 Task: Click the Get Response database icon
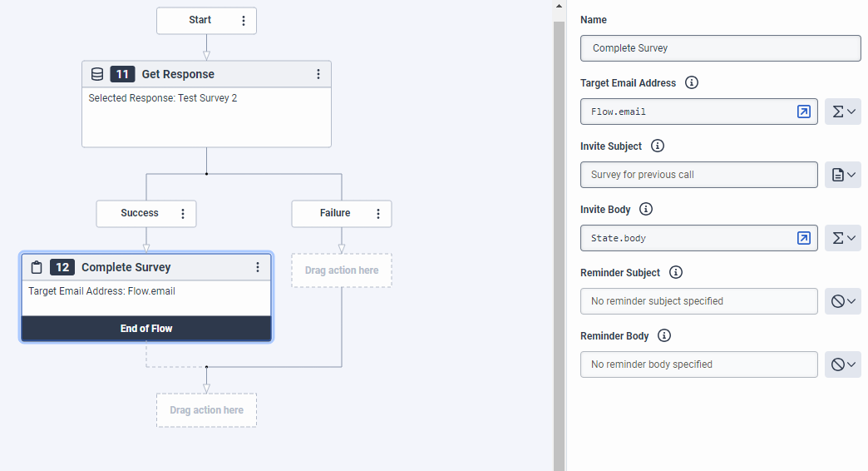pyautogui.click(x=97, y=74)
